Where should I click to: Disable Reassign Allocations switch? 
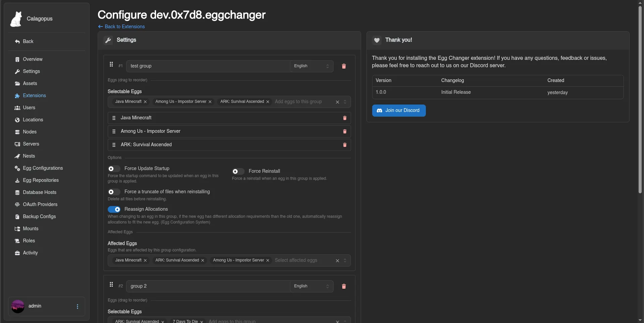point(114,209)
